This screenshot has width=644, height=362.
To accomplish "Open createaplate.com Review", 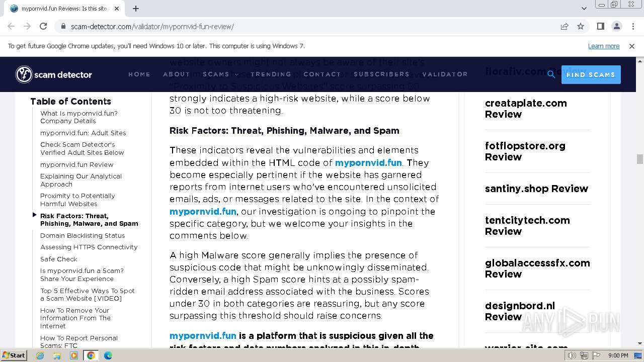I will pos(526,109).
